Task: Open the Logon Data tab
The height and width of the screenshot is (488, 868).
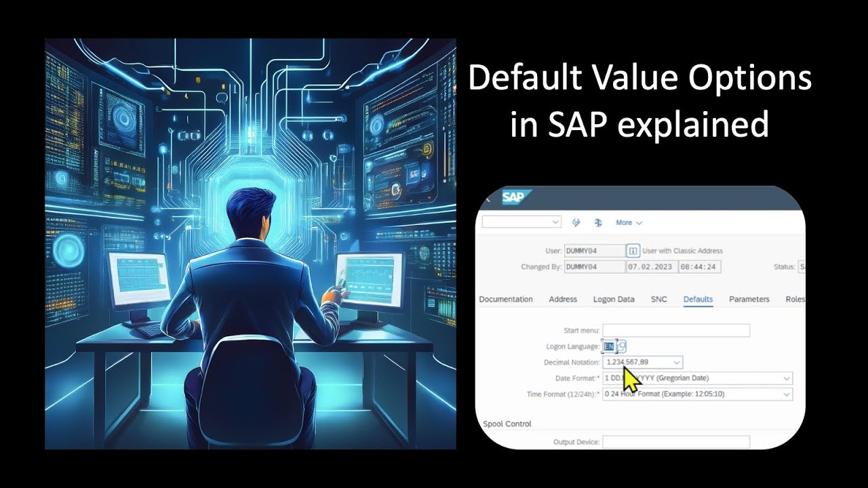Action: [x=614, y=299]
